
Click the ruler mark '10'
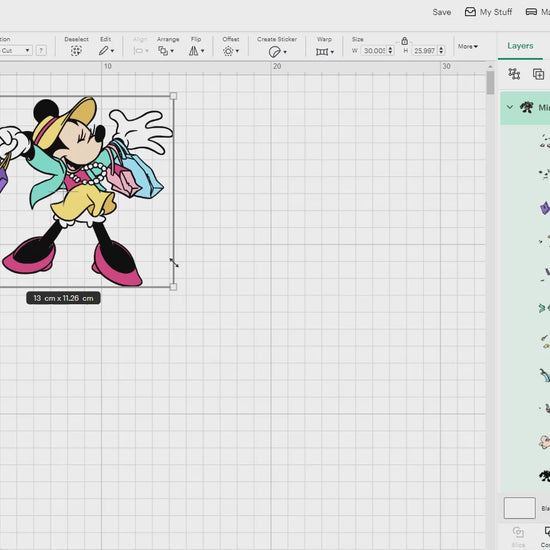tap(108, 66)
